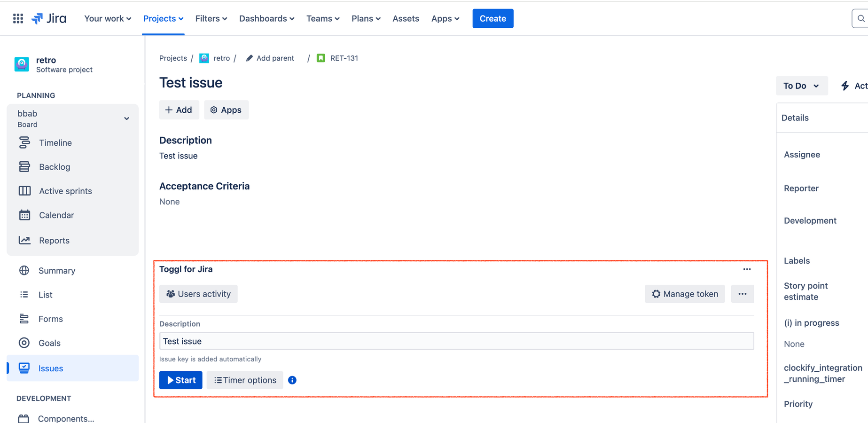The image size is (868, 423).
Task: Open the Reports section
Action: (54, 240)
